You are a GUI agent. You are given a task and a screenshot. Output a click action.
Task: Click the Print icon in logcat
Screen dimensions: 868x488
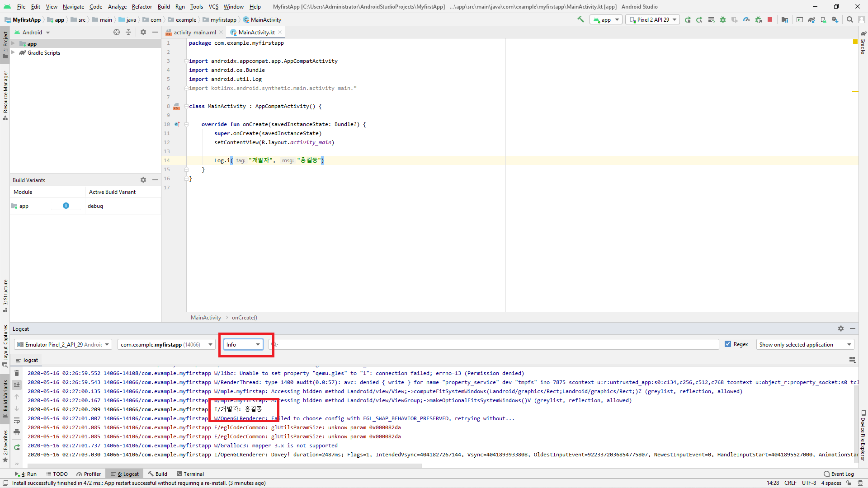(x=17, y=432)
